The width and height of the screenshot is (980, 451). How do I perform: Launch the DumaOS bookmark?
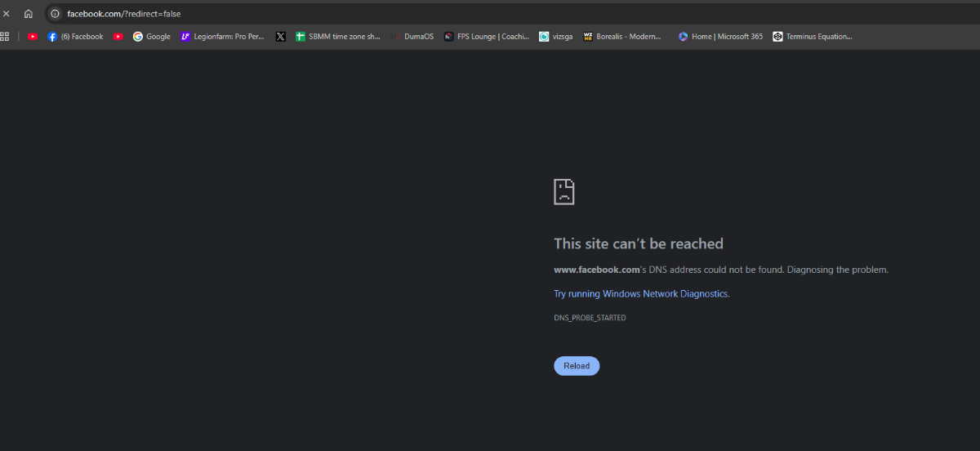pyautogui.click(x=413, y=37)
